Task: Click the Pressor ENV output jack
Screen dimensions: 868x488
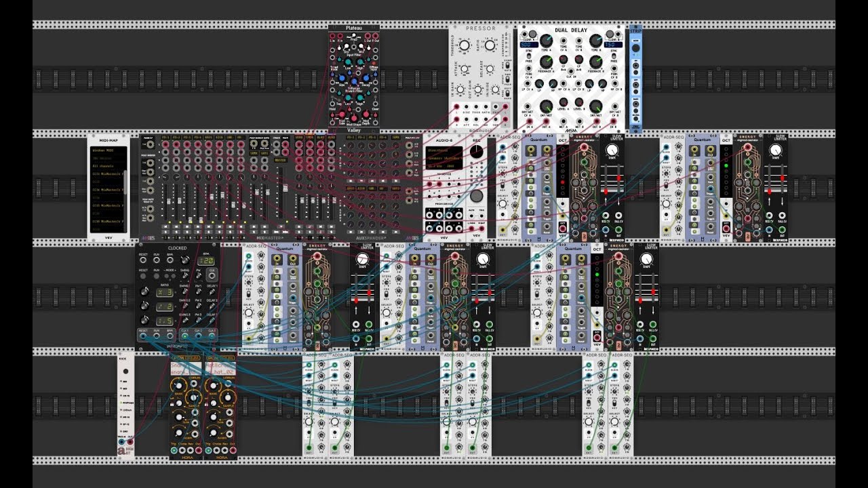Action: coord(496,106)
